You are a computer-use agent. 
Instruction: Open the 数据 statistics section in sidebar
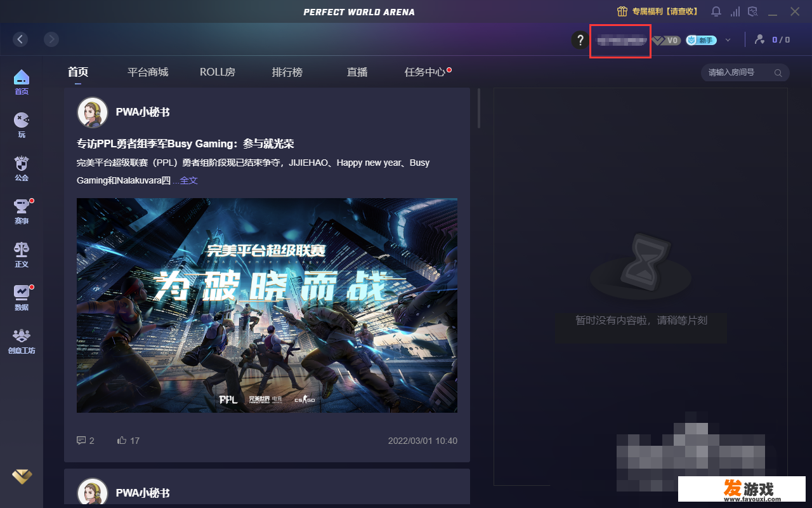tap(22, 298)
